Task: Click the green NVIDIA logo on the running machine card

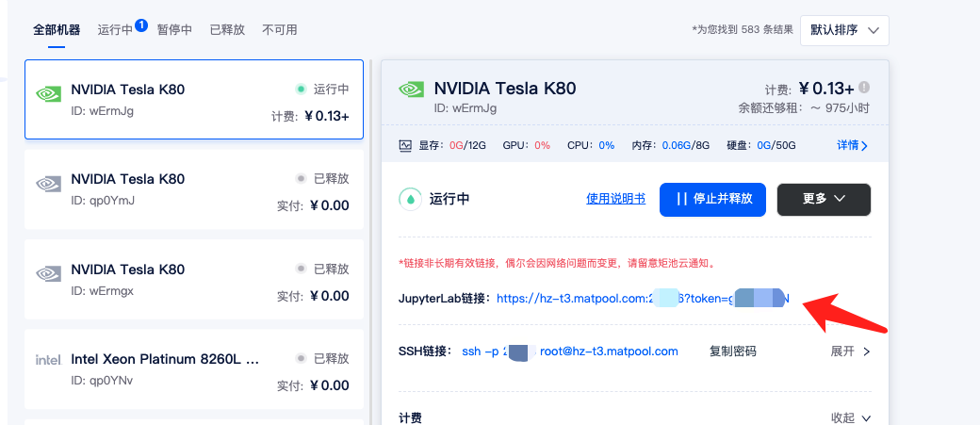Action: pos(48,94)
